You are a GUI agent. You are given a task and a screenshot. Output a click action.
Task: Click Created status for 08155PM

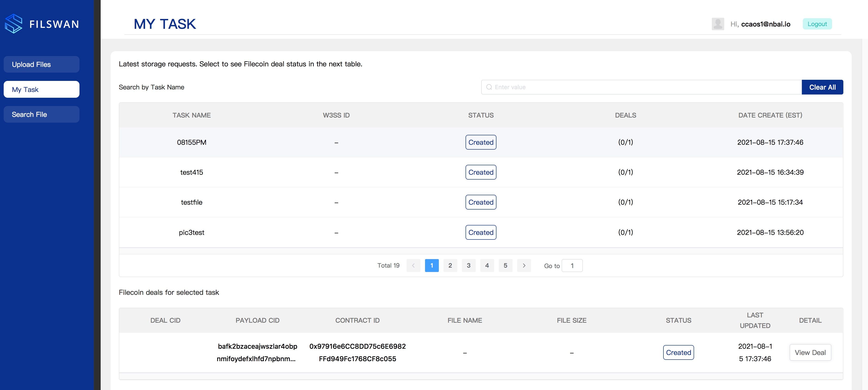(x=481, y=142)
